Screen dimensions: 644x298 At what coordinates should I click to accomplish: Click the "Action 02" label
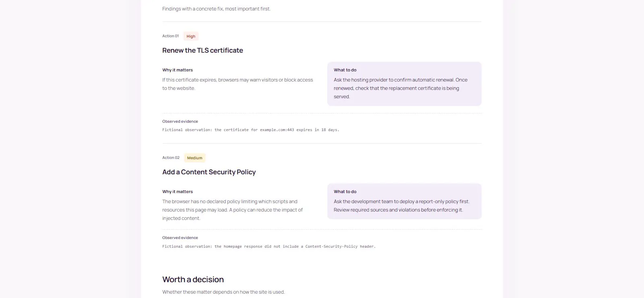[171, 158]
